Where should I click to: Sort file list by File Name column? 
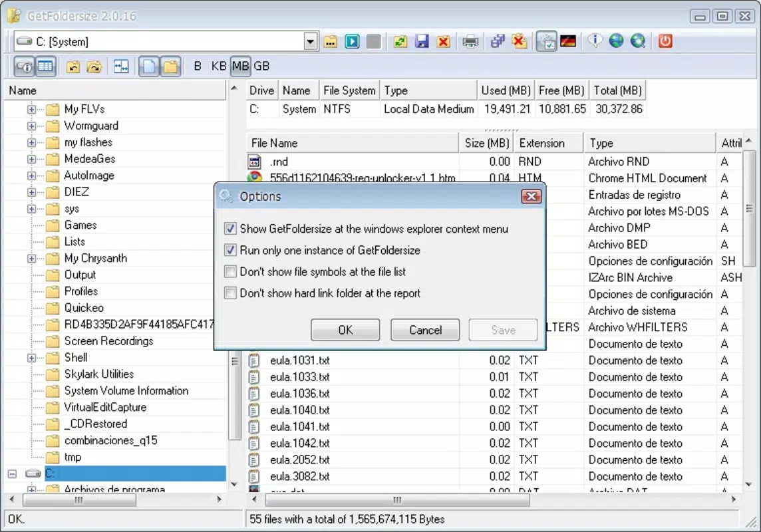tap(353, 143)
